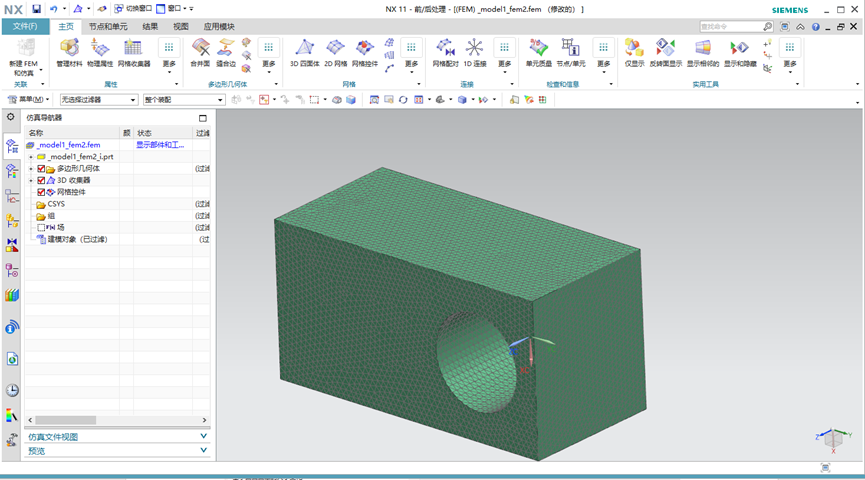Uncheck the 多边形几何体 checkbox
The width and height of the screenshot is (865, 480).
point(41,169)
